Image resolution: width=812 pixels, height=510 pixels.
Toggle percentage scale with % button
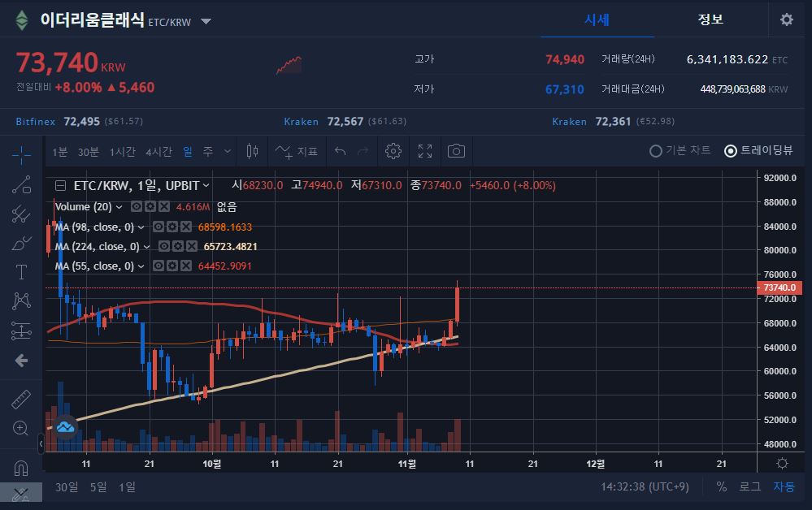[x=722, y=486]
